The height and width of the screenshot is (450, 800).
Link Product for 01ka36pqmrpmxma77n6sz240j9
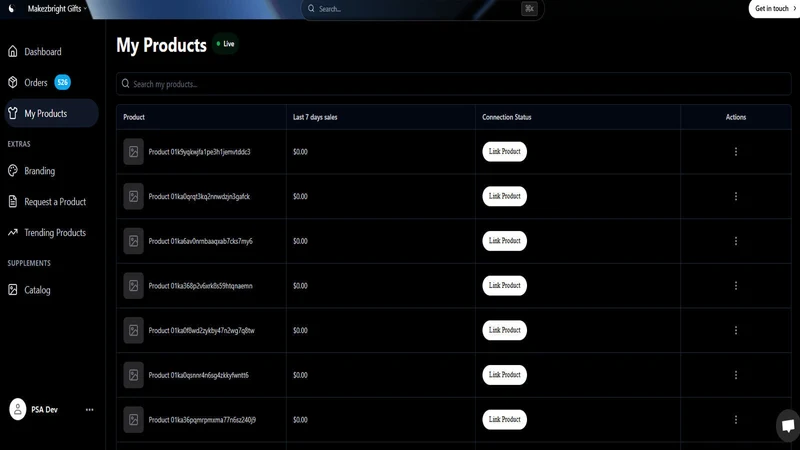click(505, 419)
